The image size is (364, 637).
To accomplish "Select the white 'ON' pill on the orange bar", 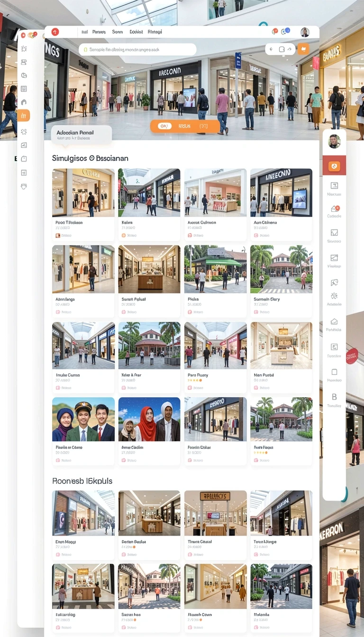I will (x=164, y=126).
